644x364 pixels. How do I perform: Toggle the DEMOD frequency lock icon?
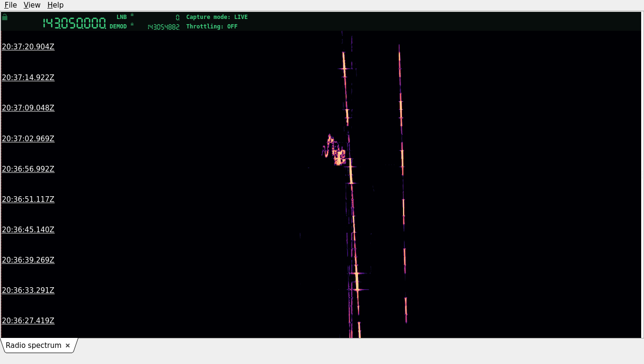132,24
